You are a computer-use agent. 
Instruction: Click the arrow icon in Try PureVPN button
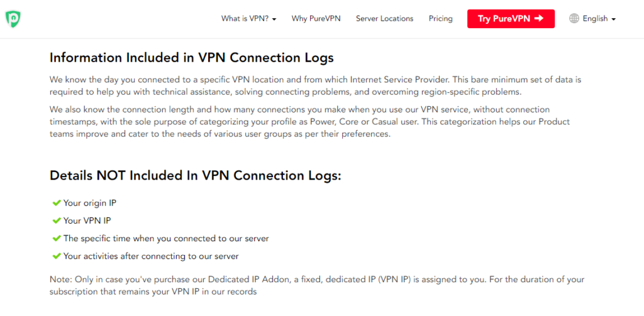tap(539, 18)
